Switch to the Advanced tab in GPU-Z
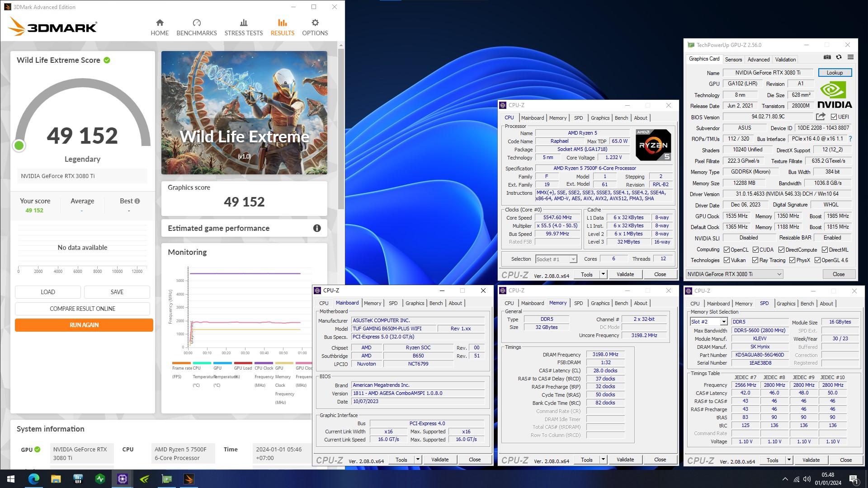Viewport: 868px width, 488px height. click(x=758, y=60)
